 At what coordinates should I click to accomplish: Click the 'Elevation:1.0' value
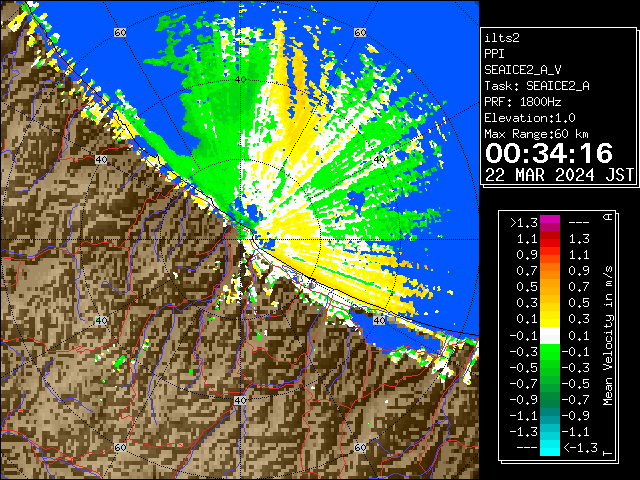tap(530, 118)
